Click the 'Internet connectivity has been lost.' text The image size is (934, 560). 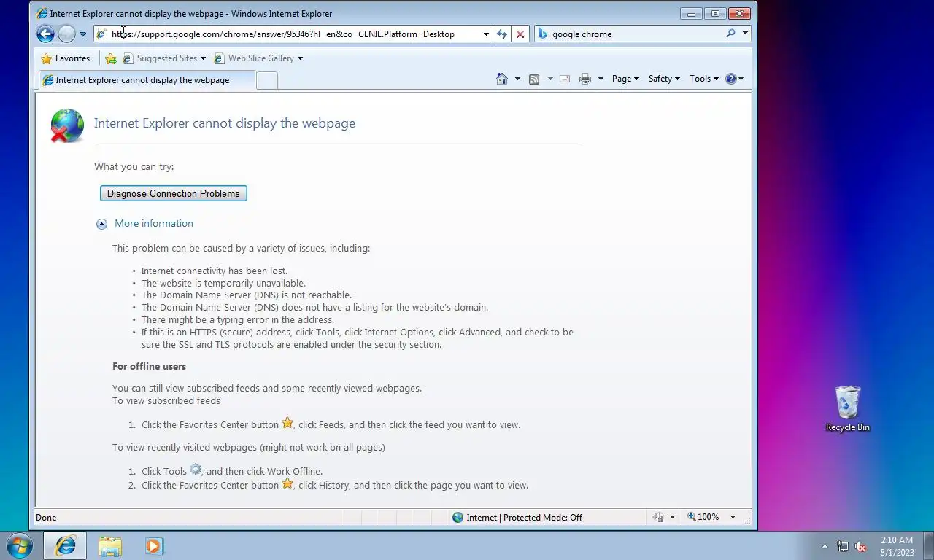[x=214, y=271]
